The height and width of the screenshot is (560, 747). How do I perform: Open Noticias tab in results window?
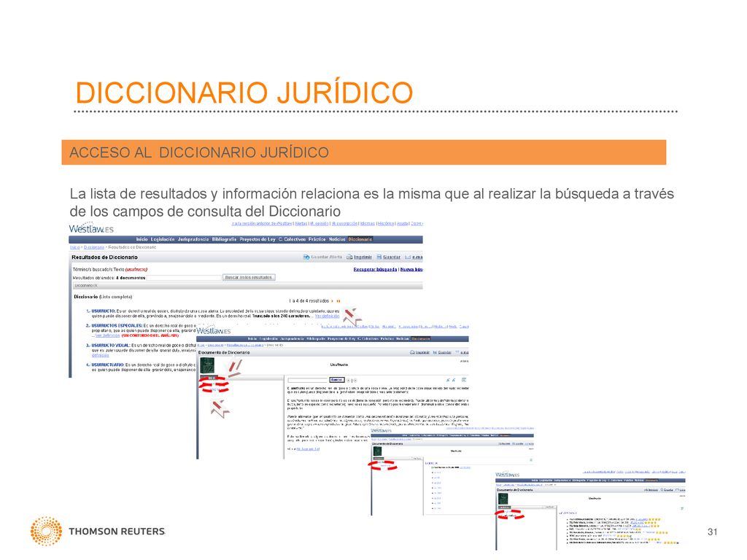[x=337, y=239]
